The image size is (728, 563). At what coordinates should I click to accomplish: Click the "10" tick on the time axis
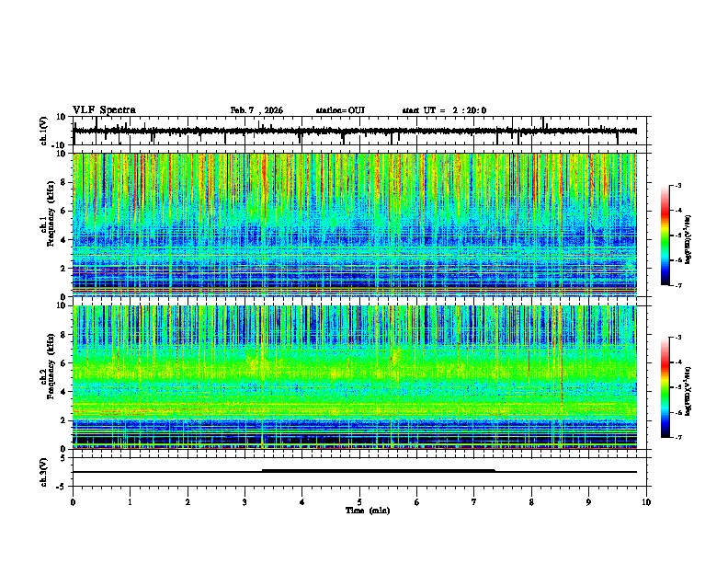click(x=646, y=501)
